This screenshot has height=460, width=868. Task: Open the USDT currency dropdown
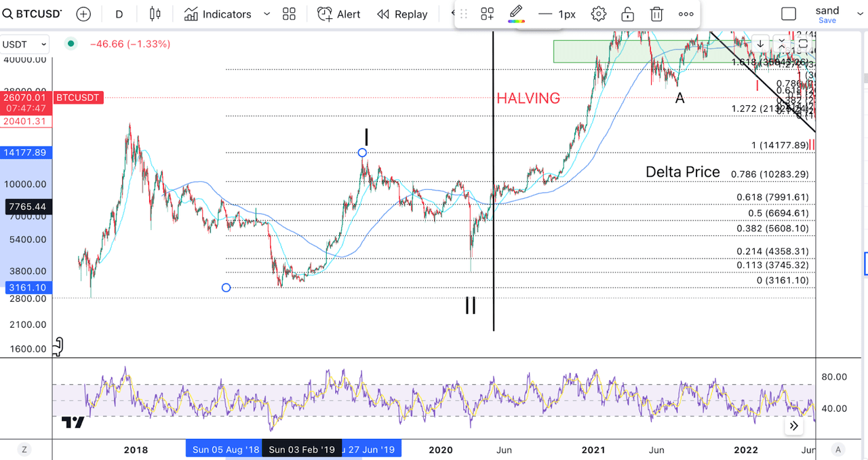tap(24, 44)
